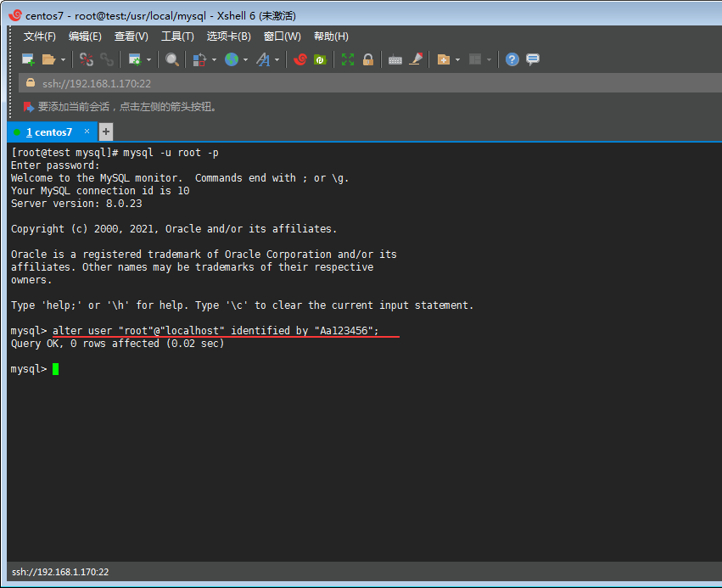Open the session Properties gear icon
The width and height of the screenshot is (722, 588).
[135, 59]
